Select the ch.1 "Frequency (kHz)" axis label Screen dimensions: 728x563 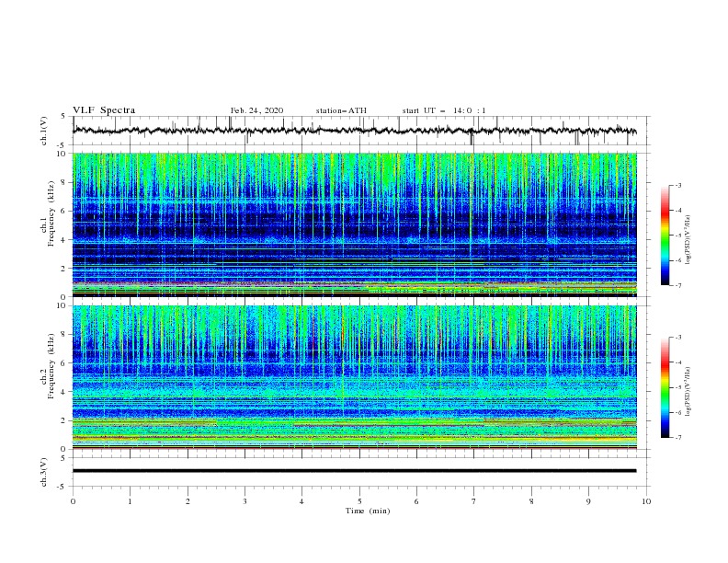coord(51,213)
